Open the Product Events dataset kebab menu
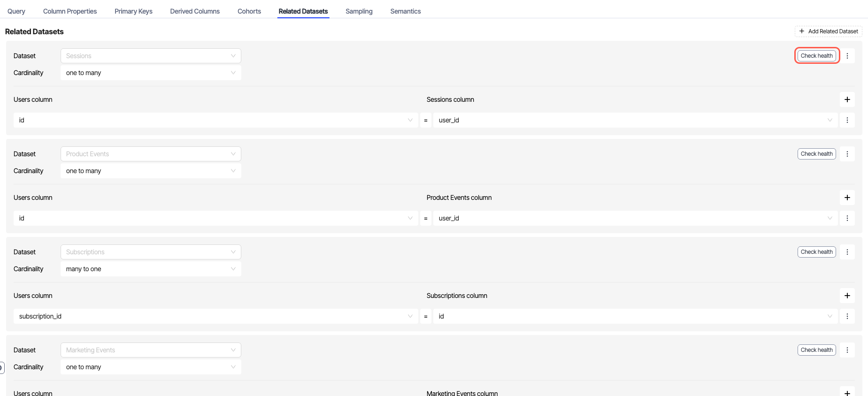The width and height of the screenshot is (868, 396). (847, 154)
